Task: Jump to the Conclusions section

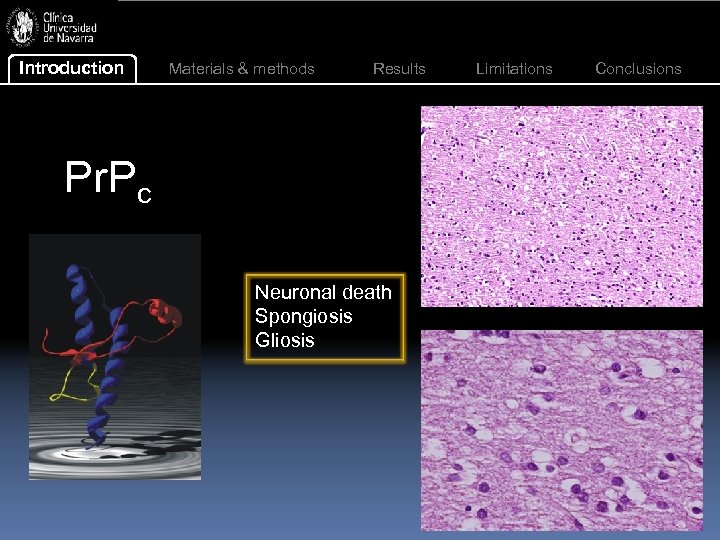Action: coord(638,69)
